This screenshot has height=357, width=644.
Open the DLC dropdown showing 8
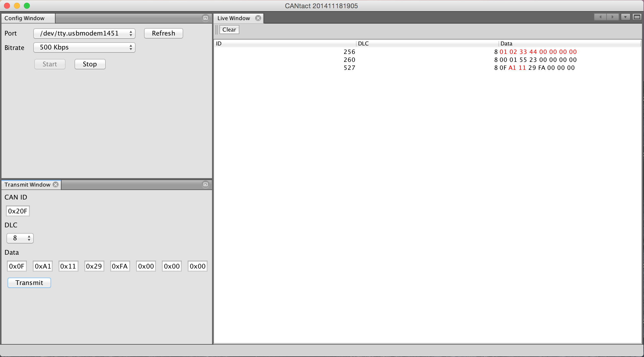point(20,238)
